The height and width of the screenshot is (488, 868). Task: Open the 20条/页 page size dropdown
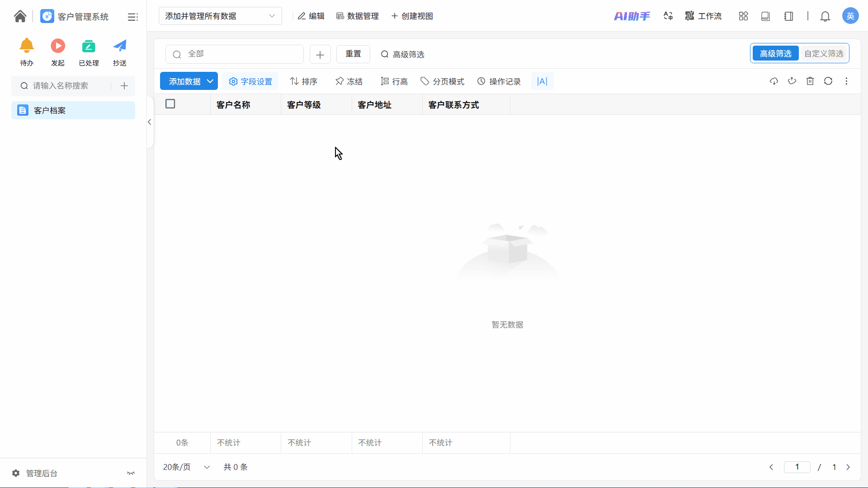pos(186,467)
